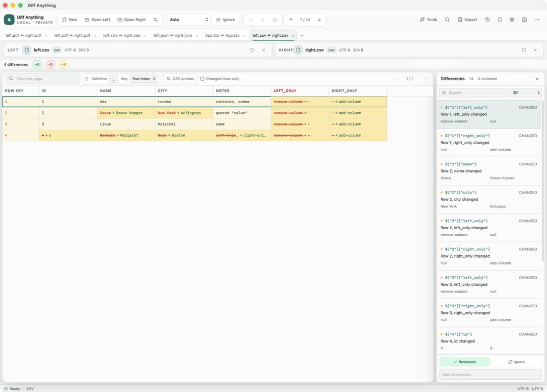Close the App.tsx comparison tab
This screenshot has width=547, height=392.
[244, 36]
